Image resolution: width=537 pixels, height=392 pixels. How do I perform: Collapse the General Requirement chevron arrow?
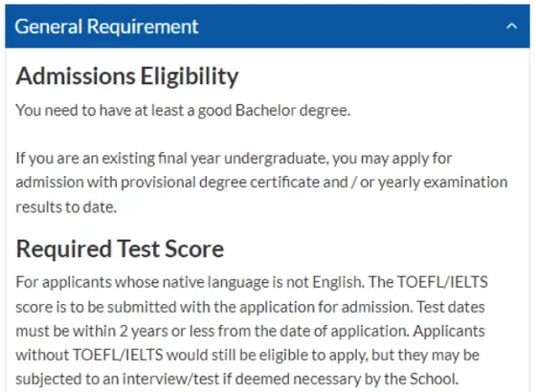pos(512,27)
